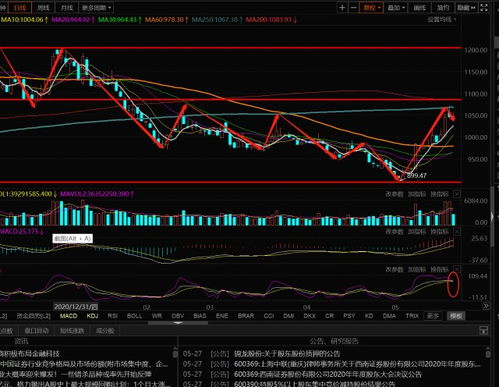Switch to the 周线 weekly chart tab
The image size is (499, 387).
click(x=43, y=8)
